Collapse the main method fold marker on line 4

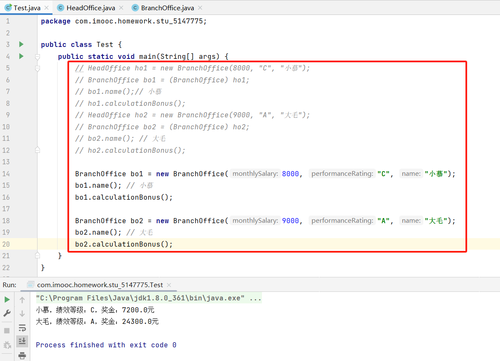point(38,56)
